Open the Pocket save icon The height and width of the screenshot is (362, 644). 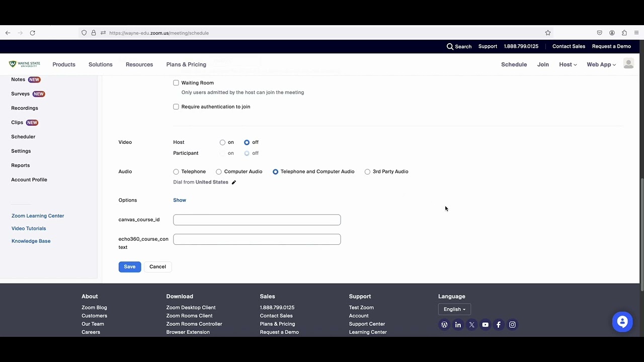pyautogui.click(x=600, y=33)
